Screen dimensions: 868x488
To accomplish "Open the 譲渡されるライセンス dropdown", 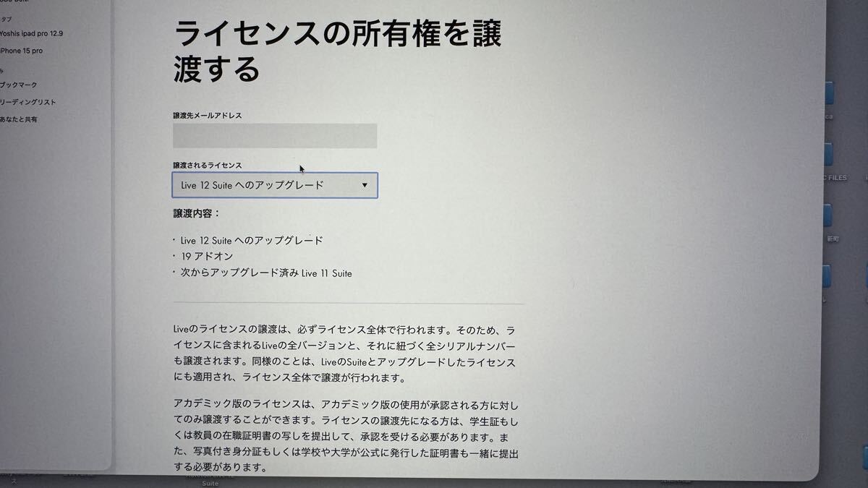I will 275,185.
